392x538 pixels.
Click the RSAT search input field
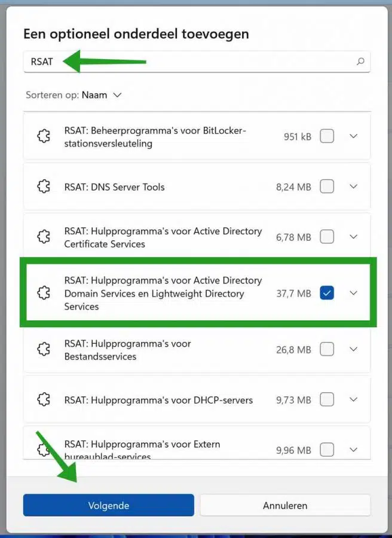[x=197, y=62]
